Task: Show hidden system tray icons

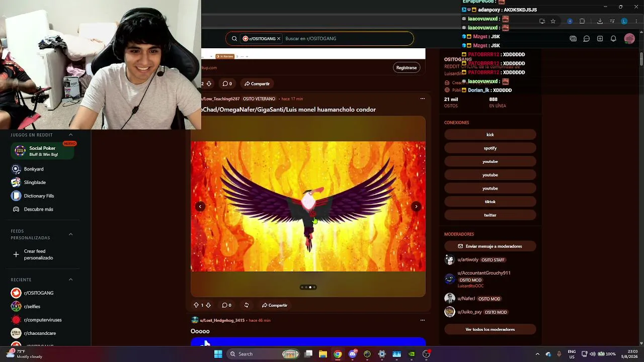Action: pos(537,354)
